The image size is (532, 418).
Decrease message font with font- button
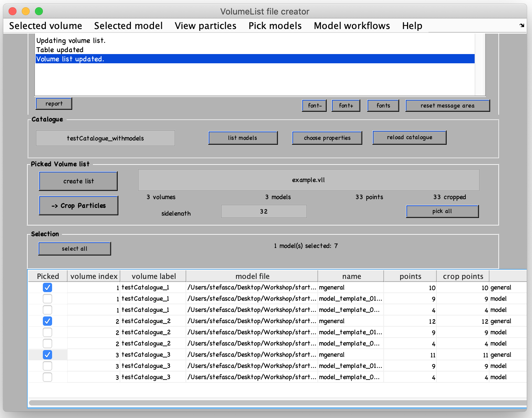pyautogui.click(x=314, y=105)
